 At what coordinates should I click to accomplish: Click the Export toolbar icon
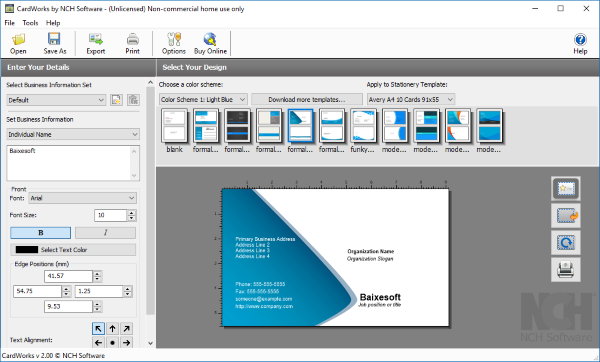pos(96,44)
